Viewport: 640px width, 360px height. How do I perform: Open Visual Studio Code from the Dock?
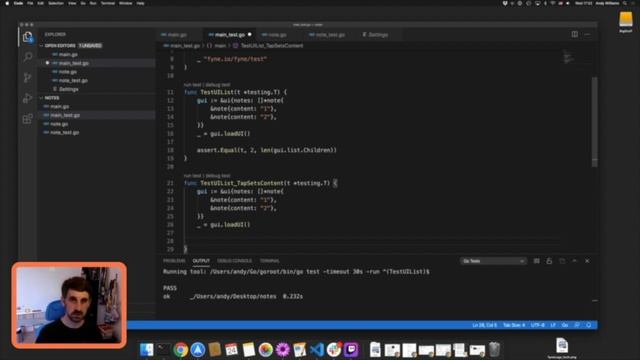pos(317,350)
